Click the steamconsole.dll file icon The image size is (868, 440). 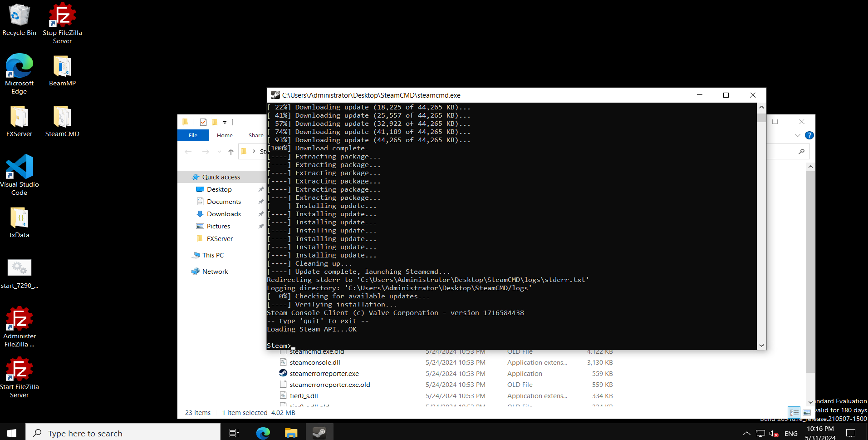click(283, 362)
